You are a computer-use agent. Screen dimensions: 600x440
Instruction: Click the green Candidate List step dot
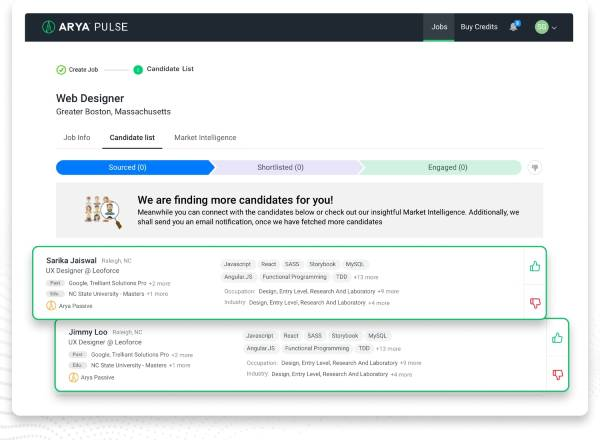pos(138,70)
